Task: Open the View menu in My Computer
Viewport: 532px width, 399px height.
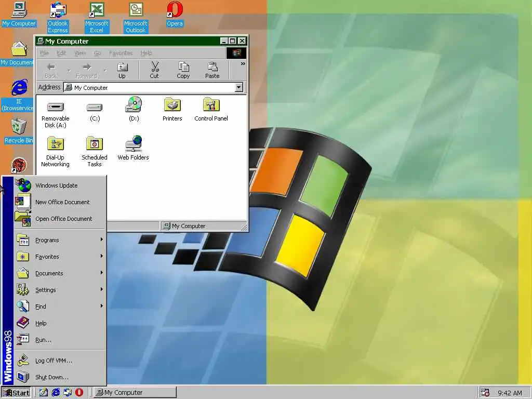Action: click(80, 53)
